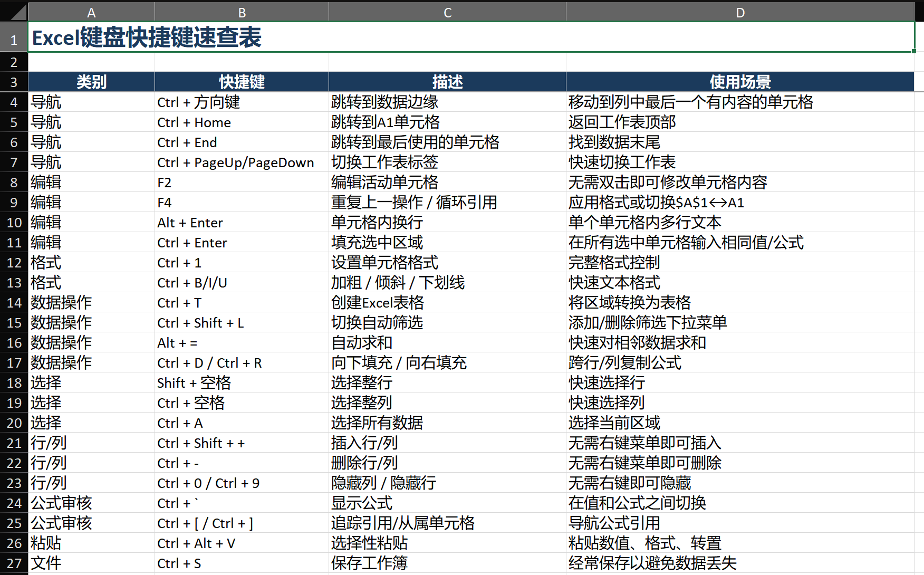
Task: Click description 跳转到数据边缘
Action: coord(447,102)
